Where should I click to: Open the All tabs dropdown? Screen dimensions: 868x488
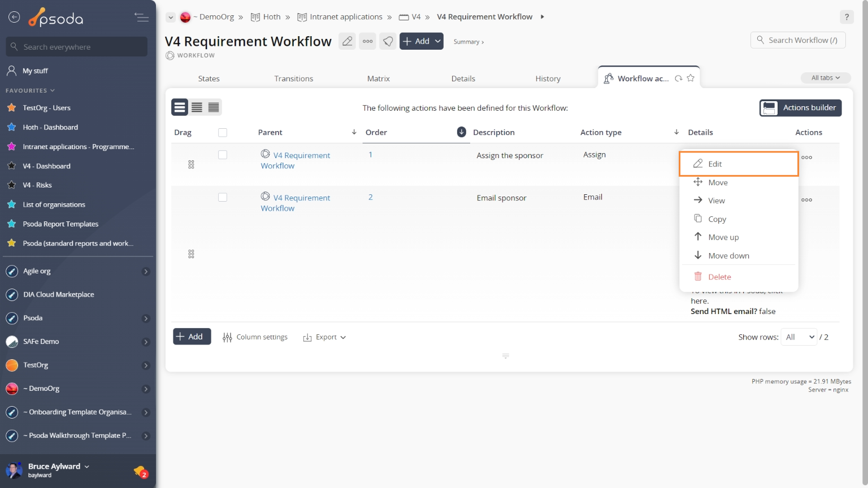(826, 78)
